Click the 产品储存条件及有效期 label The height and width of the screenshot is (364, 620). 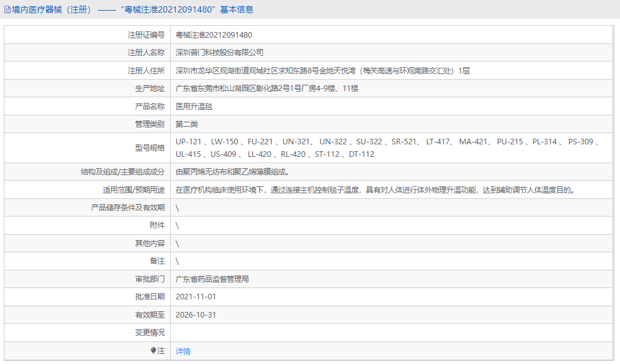128,207
